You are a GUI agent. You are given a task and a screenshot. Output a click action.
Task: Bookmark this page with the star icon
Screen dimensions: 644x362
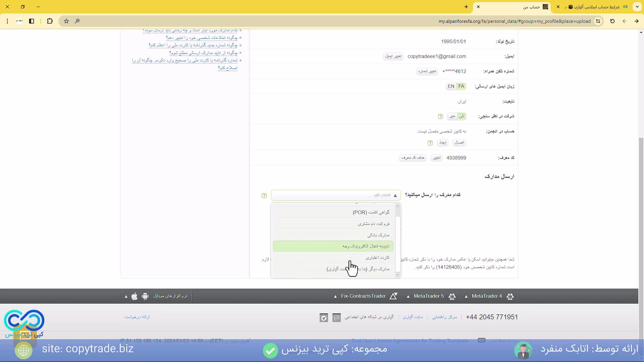tap(66, 21)
